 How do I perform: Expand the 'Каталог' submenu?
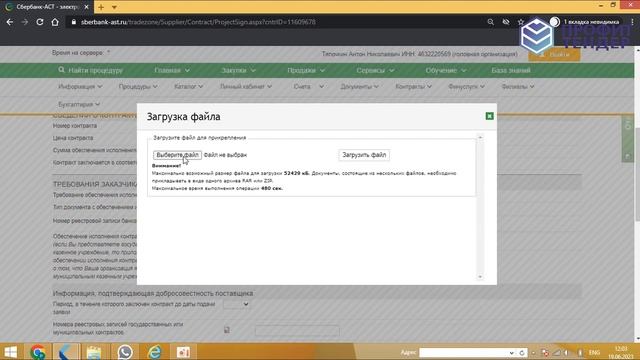[188, 87]
